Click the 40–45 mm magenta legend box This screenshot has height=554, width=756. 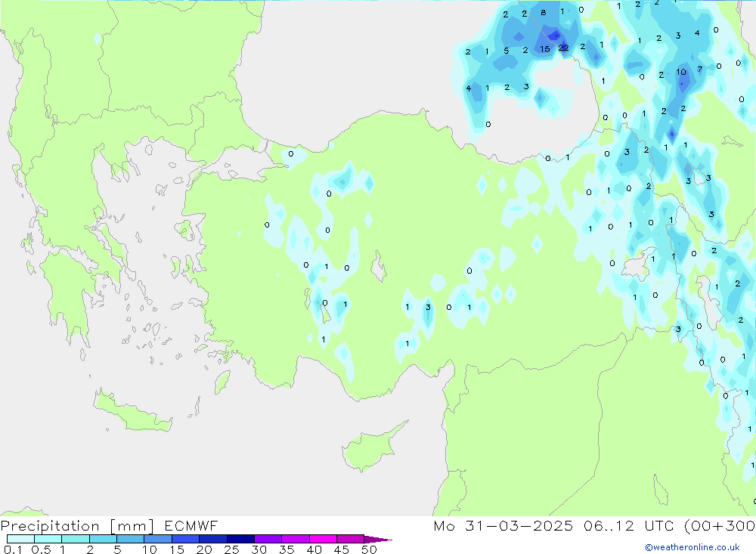(x=323, y=539)
